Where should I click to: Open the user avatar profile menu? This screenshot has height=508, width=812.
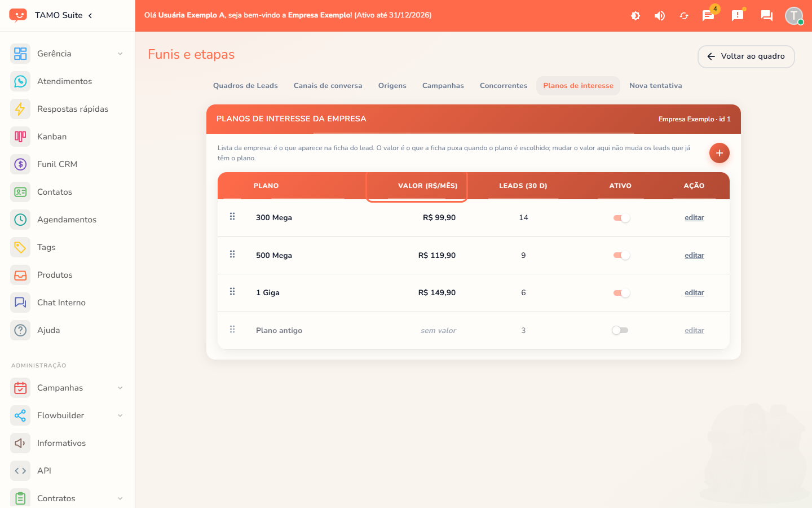coord(794,15)
